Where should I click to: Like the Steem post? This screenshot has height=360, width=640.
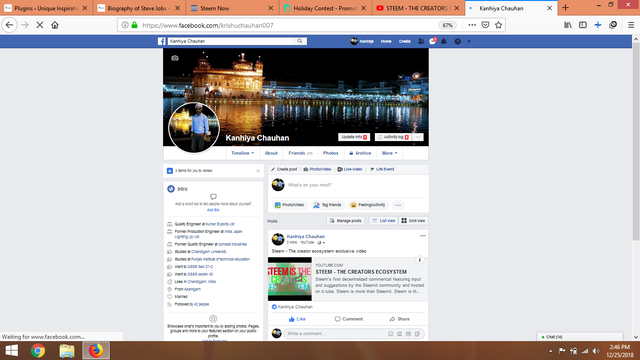pos(297,319)
